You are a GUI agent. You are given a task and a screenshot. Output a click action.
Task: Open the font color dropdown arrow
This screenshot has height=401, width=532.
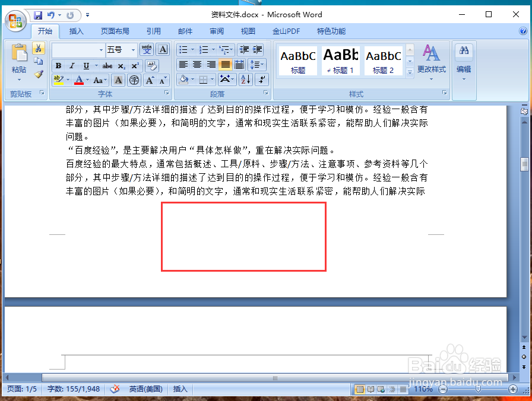point(87,79)
